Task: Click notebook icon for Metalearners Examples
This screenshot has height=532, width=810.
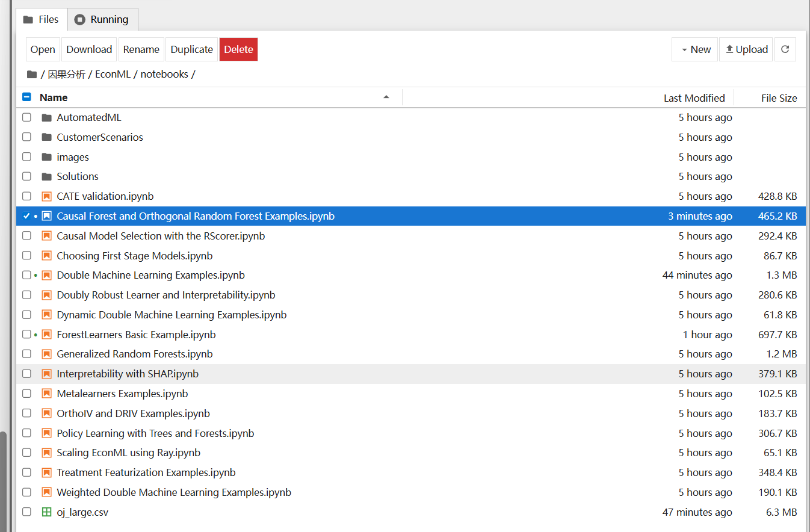Action: click(46, 394)
